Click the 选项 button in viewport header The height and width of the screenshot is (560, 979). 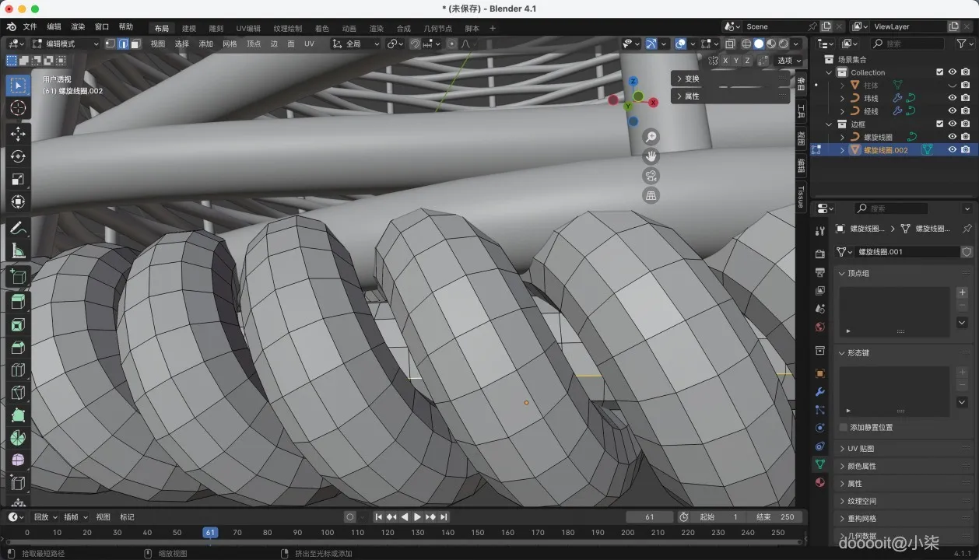(788, 60)
